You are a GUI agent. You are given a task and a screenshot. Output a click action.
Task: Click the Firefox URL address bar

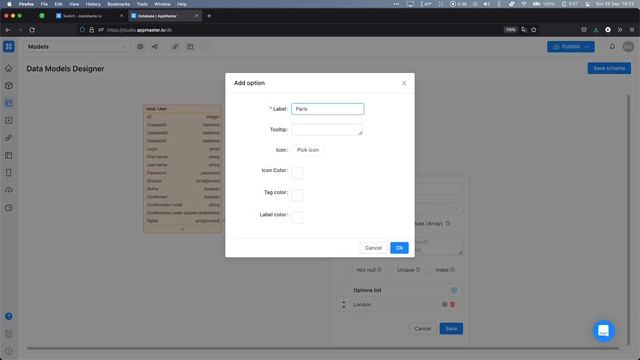coord(302,30)
